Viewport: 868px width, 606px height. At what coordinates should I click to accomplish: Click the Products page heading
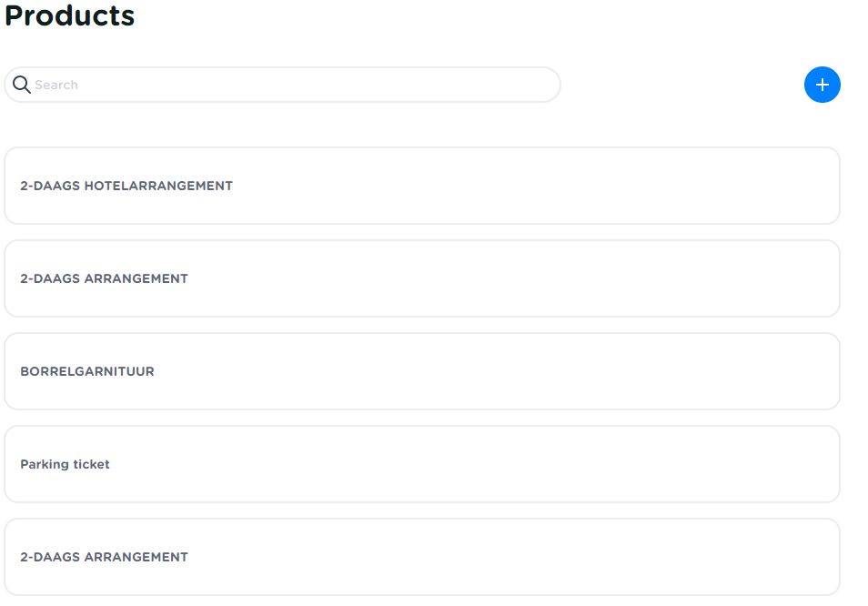(x=70, y=15)
